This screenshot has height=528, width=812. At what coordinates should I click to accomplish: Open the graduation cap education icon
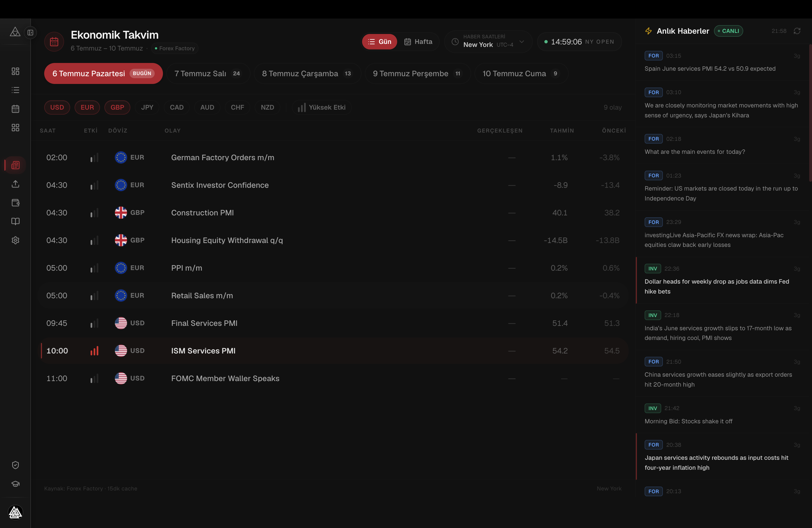(x=15, y=484)
